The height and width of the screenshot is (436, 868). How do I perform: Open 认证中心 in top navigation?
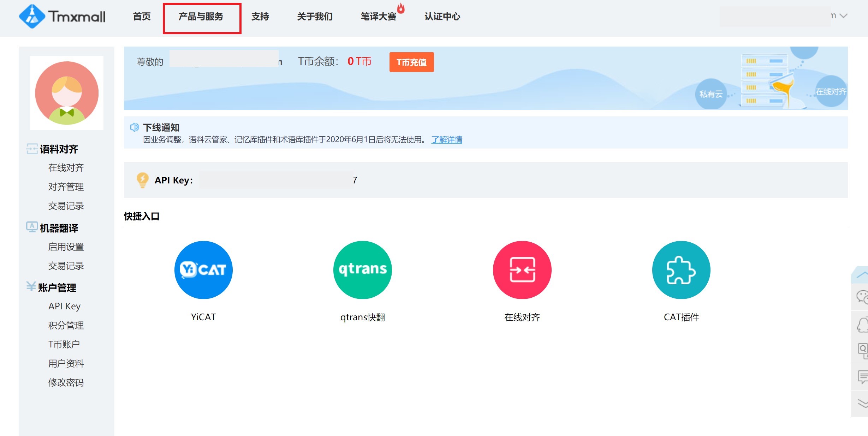pyautogui.click(x=442, y=17)
